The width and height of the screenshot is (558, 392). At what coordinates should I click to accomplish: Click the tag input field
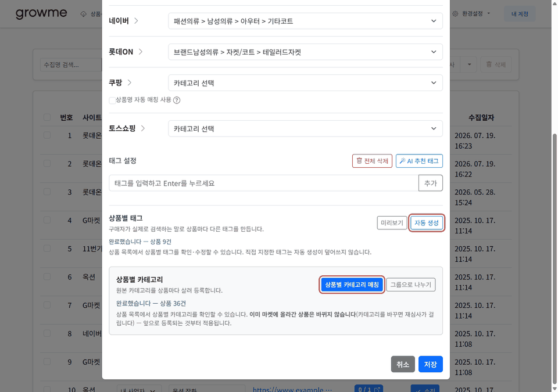264,183
